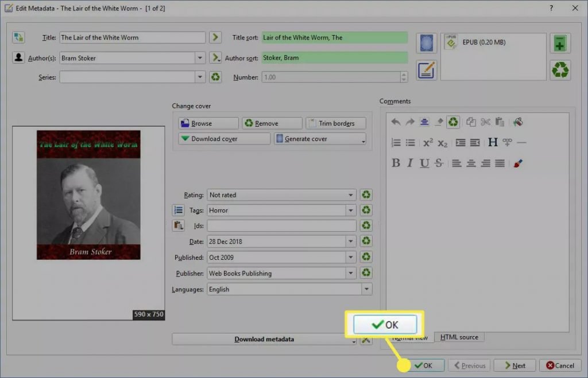This screenshot has width=588, height=378.
Task: Align comment text left
Action: click(457, 163)
